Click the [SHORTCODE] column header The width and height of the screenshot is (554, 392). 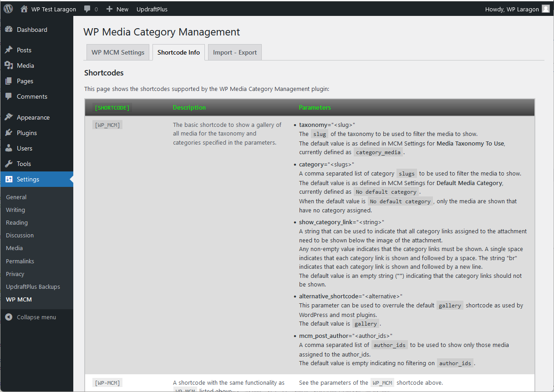point(112,108)
